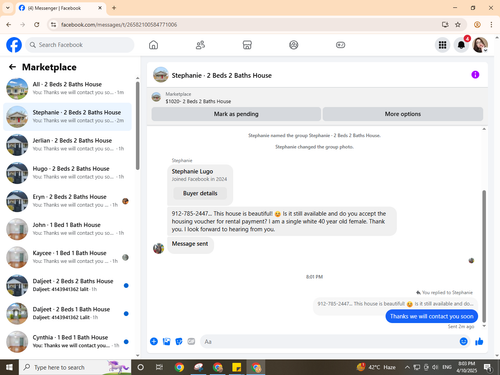Click the address bar URL
The width and height of the screenshot is (500, 375).
(119, 25)
